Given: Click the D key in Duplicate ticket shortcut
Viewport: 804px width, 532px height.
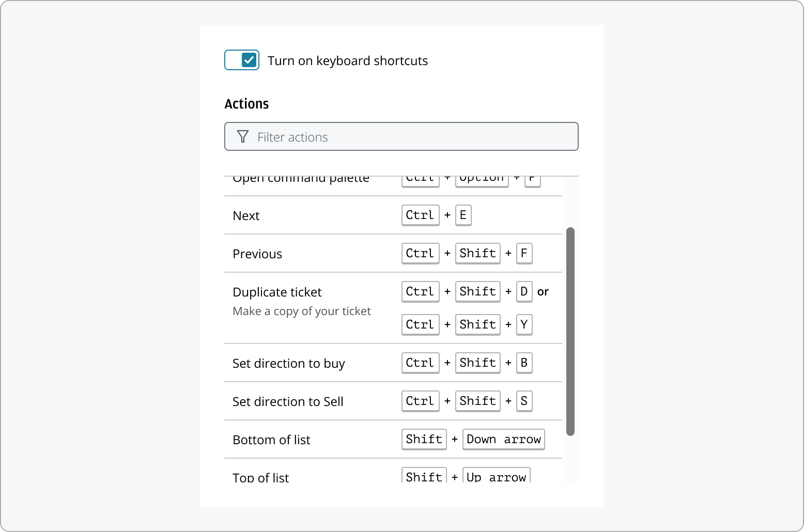Looking at the screenshot, I should [524, 292].
